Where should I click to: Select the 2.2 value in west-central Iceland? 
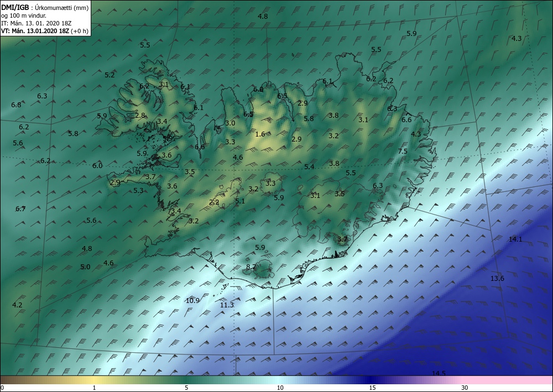tap(214, 202)
